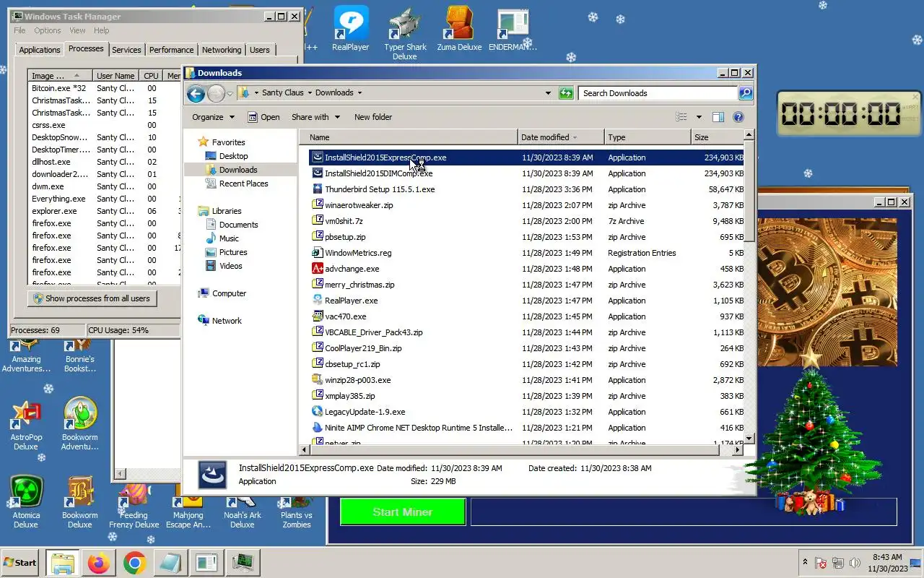Launch Zuma Deluxe desktop shortcut
The image size is (924, 578).
tap(459, 29)
